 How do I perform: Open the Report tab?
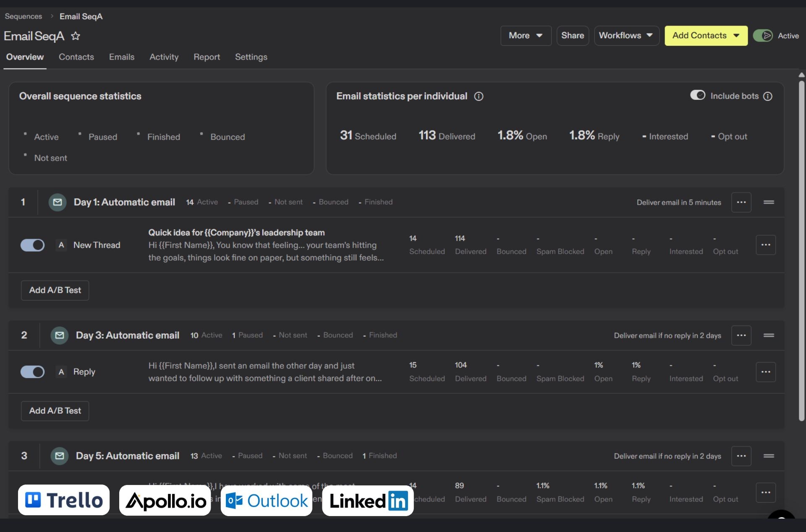click(x=207, y=57)
